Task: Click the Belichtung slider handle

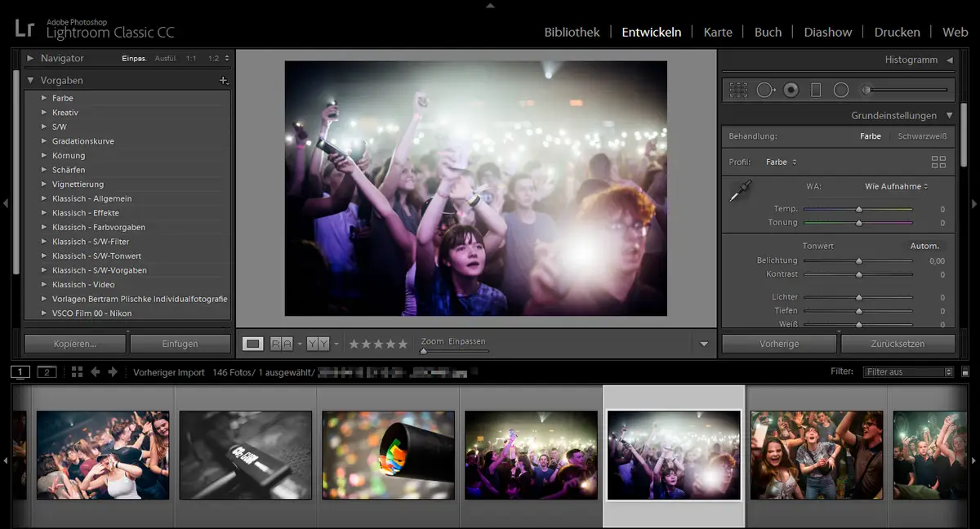Action: click(858, 261)
